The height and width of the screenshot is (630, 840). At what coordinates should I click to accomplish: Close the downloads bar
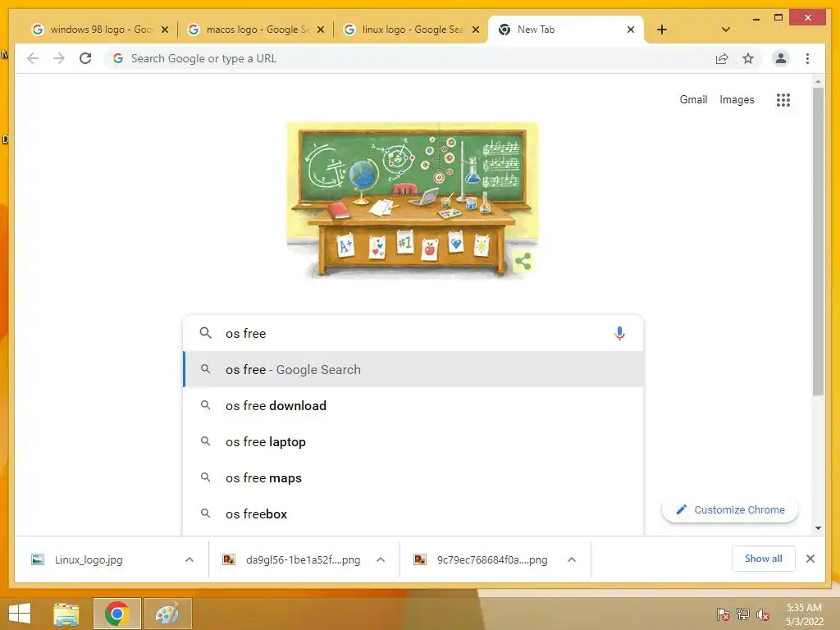point(810,559)
